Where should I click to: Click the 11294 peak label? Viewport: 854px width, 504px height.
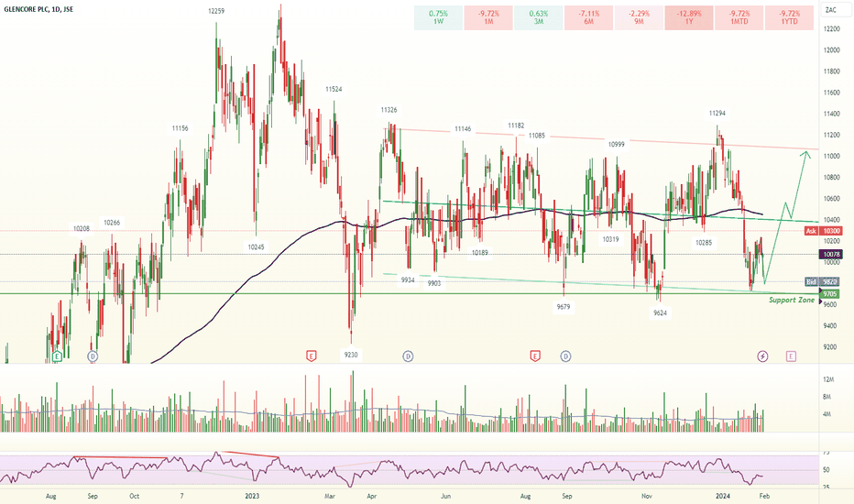coord(717,114)
